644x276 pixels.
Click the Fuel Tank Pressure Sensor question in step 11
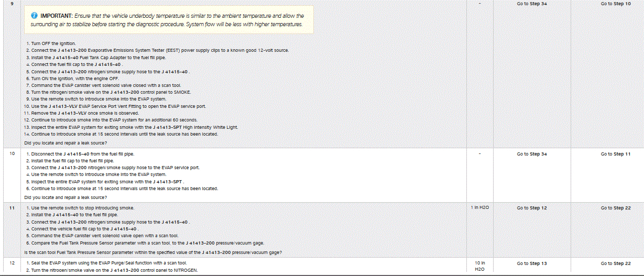pyautogui.click(x=153, y=252)
